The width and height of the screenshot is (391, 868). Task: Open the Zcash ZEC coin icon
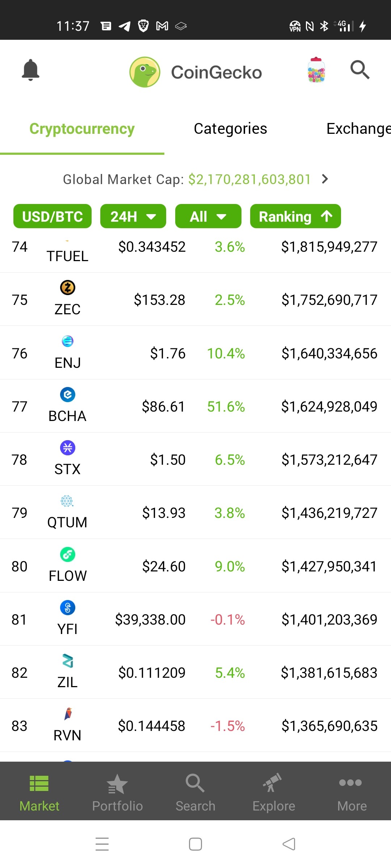68,288
